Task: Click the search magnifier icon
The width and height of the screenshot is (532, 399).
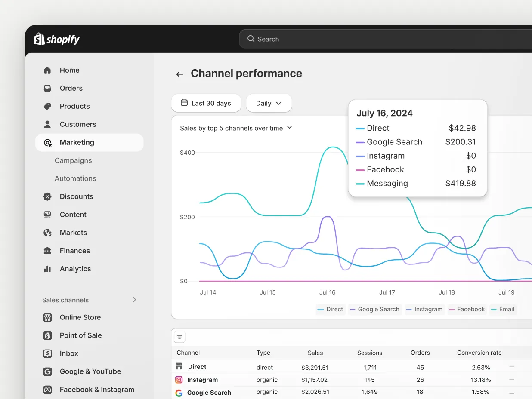Action: 251,39
